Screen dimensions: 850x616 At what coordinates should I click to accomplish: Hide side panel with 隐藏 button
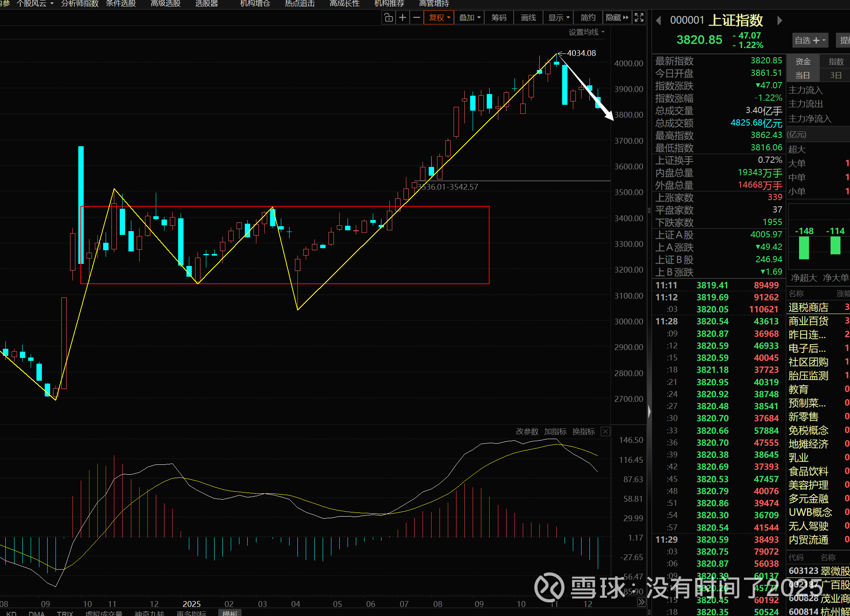tap(616, 18)
